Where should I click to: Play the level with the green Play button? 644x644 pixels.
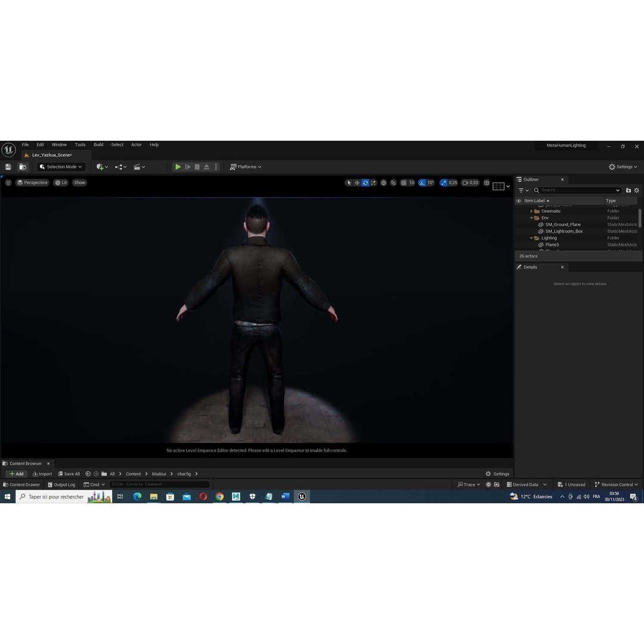click(x=178, y=167)
